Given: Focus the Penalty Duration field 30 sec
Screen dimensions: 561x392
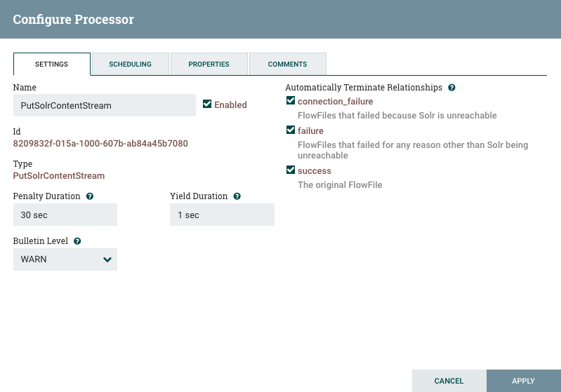Looking at the screenshot, I should [65, 215].
